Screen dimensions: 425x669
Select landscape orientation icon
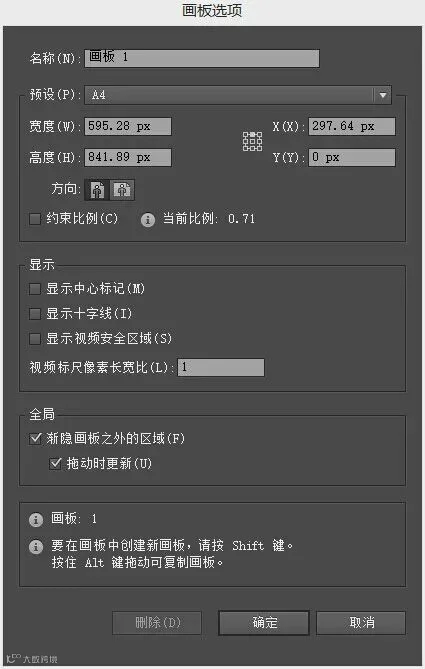click(x=122, y=190)
